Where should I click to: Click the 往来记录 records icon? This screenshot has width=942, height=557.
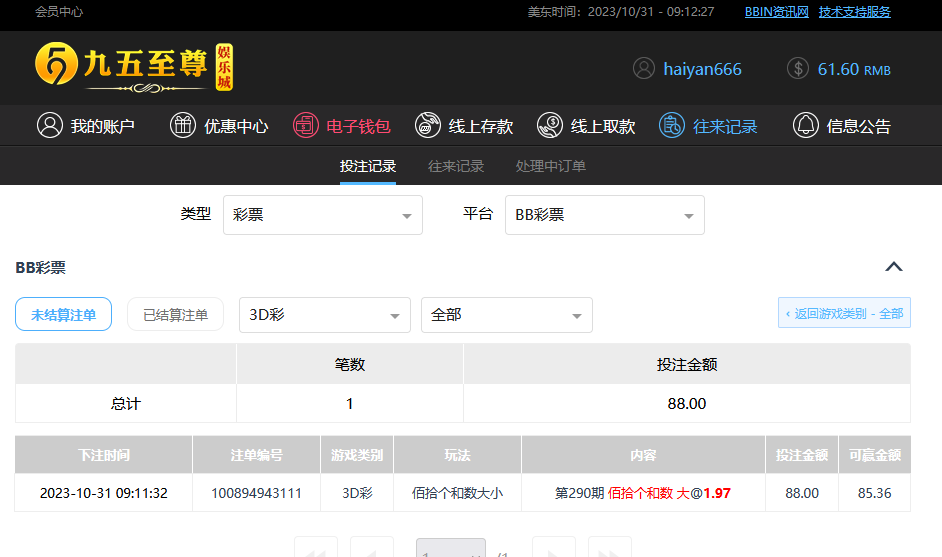672,125
